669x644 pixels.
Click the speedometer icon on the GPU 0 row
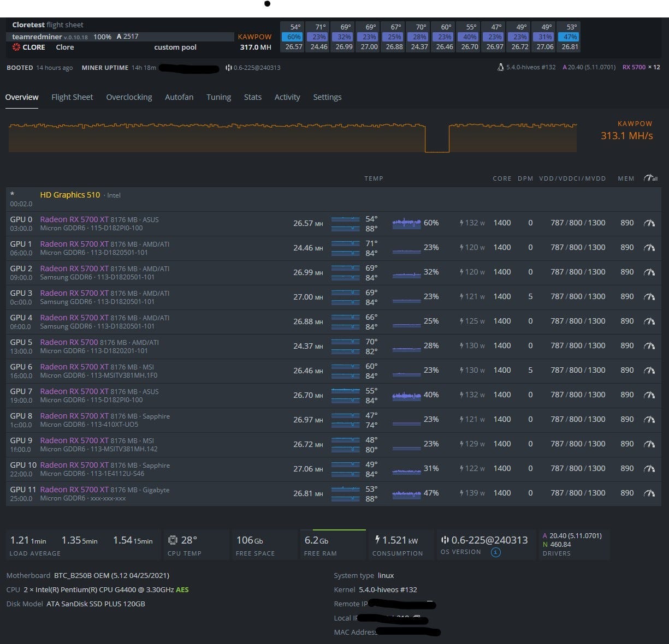650,223
